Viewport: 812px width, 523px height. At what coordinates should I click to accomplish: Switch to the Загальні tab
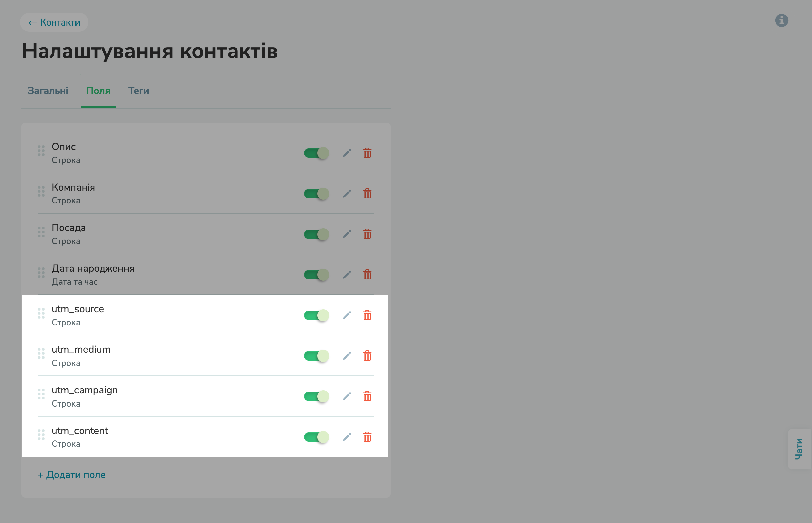(48, 91)
